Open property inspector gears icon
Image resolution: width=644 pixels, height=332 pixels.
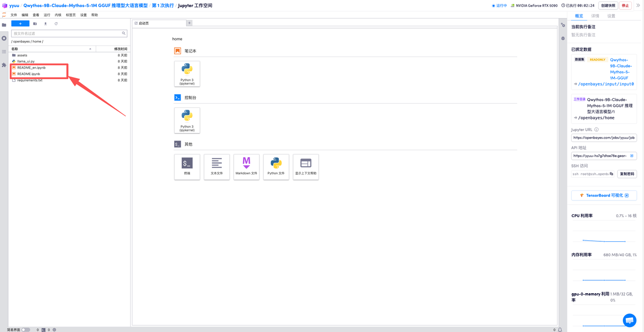[x=563, y=25]
